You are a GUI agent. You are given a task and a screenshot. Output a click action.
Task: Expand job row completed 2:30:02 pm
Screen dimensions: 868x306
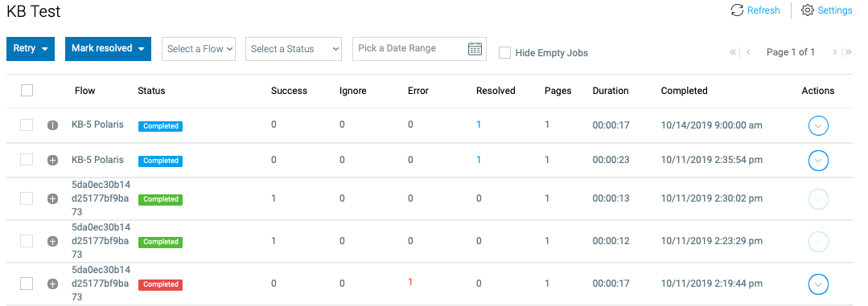pyautogui.click(x=52, y=199)
